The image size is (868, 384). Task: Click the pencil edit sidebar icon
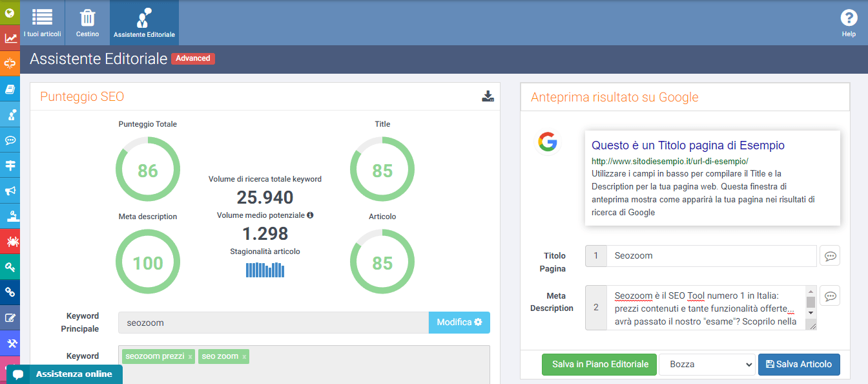click(x=10, y=317)
